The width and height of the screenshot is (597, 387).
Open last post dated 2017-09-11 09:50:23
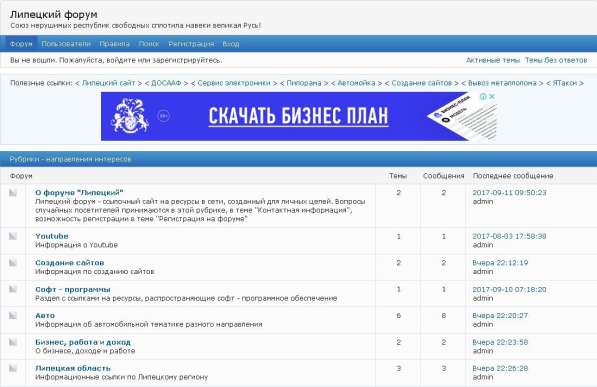pos(509,193)
